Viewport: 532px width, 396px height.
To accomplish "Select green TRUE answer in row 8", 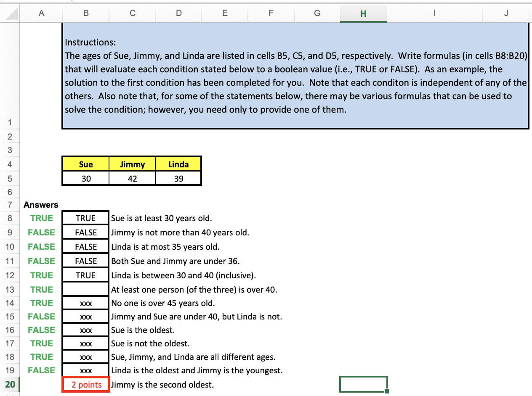I will (x=42, y=218).
